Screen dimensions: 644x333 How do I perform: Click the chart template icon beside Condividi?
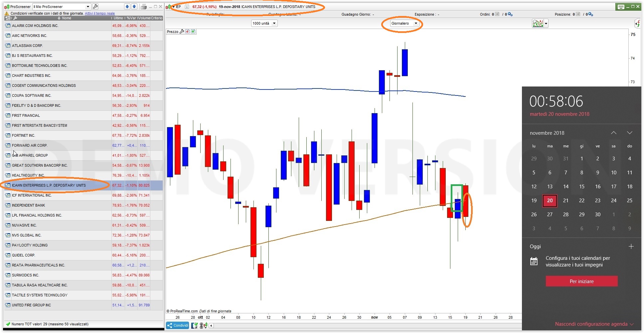[194, 325]
